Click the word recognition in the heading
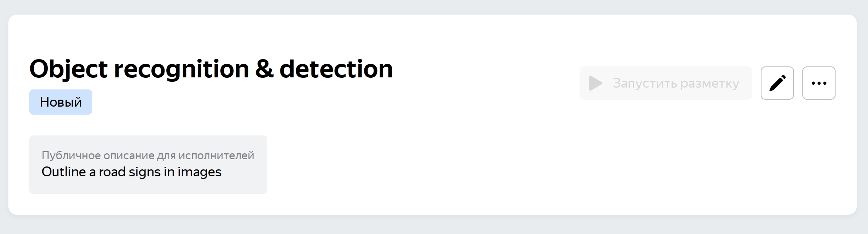868x234 pixels. coord(182,69)
